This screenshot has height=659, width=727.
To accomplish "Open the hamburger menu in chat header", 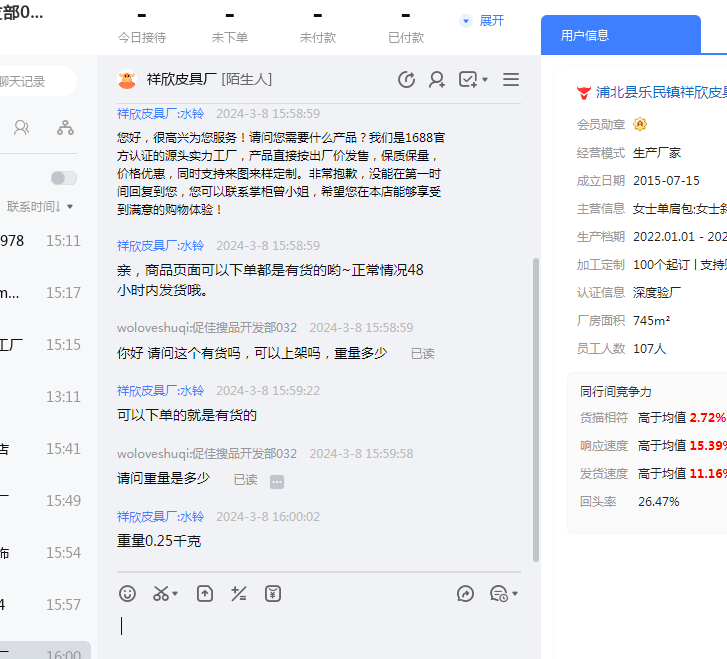I will coord(511,80).
